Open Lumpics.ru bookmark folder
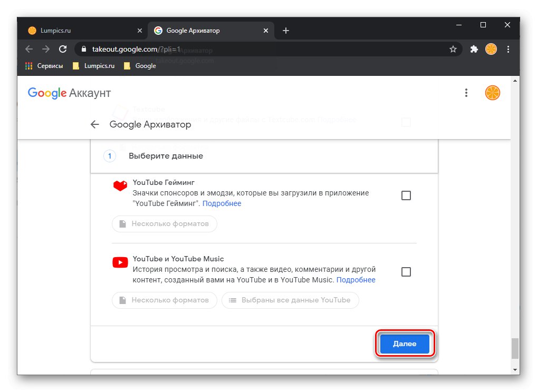537x392 pixels. (x=93, y=66)
